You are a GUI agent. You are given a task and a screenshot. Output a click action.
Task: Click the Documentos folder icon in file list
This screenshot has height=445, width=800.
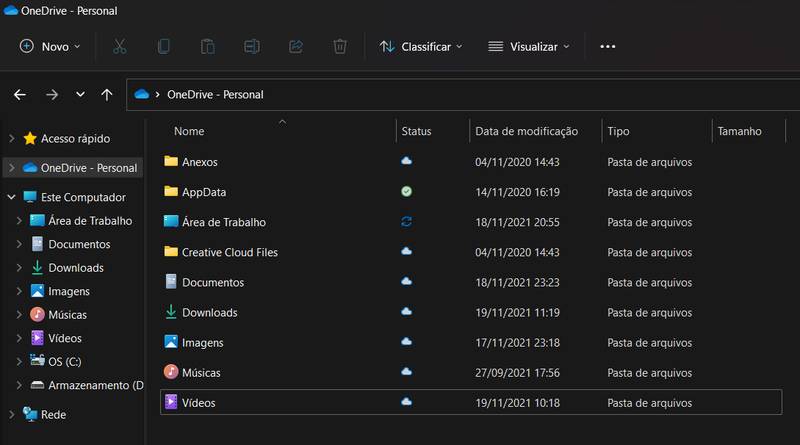click(171, 282)
